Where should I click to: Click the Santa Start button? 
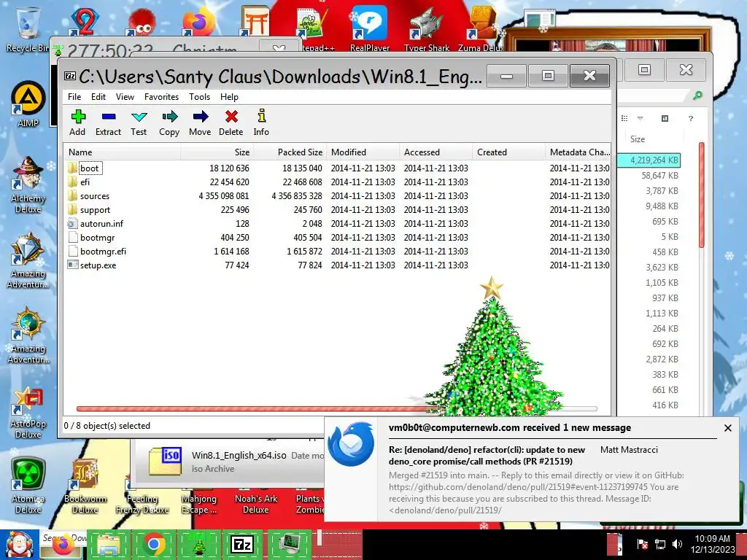[x=18, y=544]
